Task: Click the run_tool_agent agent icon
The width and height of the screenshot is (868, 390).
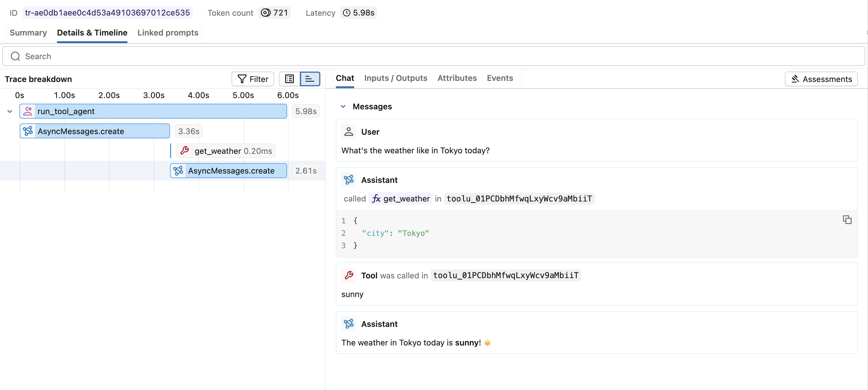Action: 28,111
